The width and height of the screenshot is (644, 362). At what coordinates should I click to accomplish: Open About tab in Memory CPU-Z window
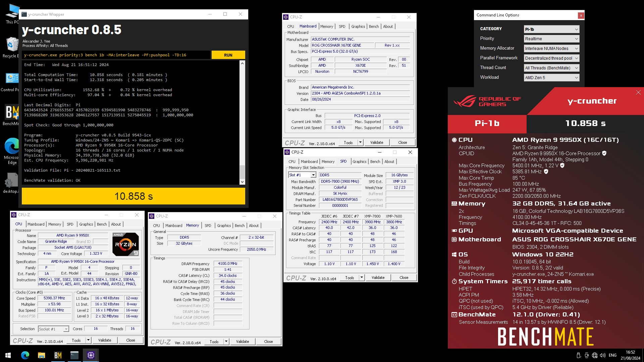click(254, 226)
